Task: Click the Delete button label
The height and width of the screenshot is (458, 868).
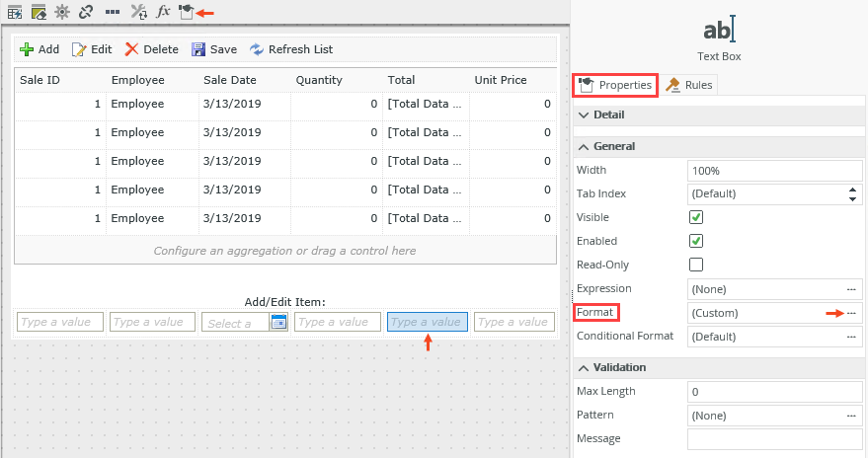Action: [161, 49]
